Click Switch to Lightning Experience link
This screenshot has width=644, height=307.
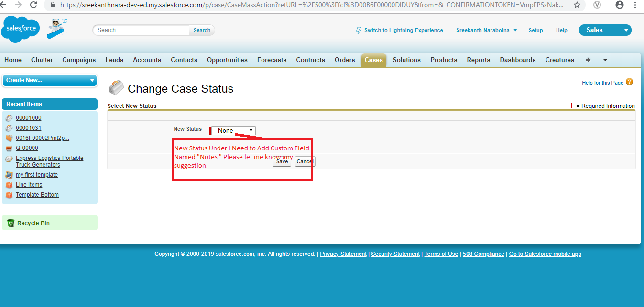tap(404, 30)
